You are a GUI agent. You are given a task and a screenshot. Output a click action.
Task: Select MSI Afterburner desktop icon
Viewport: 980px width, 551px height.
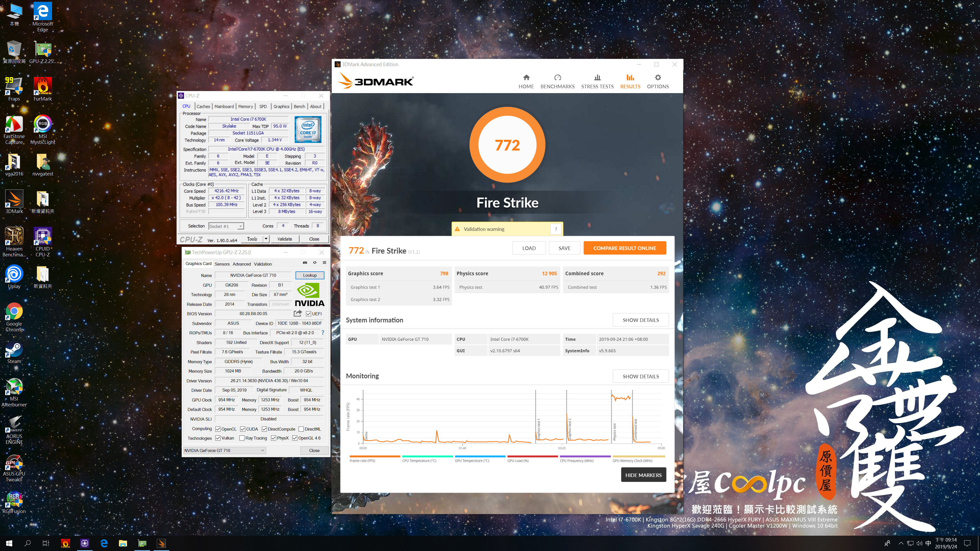tap(14, 392)
